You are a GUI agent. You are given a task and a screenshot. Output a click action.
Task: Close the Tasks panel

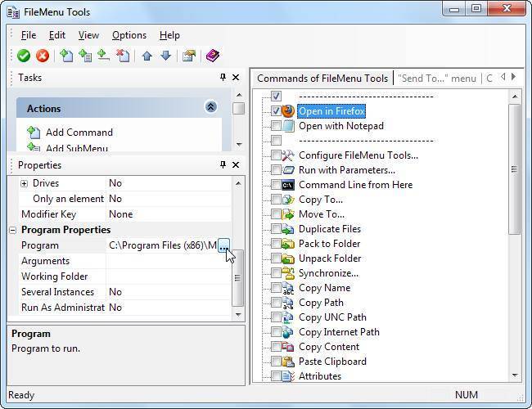[x=236, y=78]
